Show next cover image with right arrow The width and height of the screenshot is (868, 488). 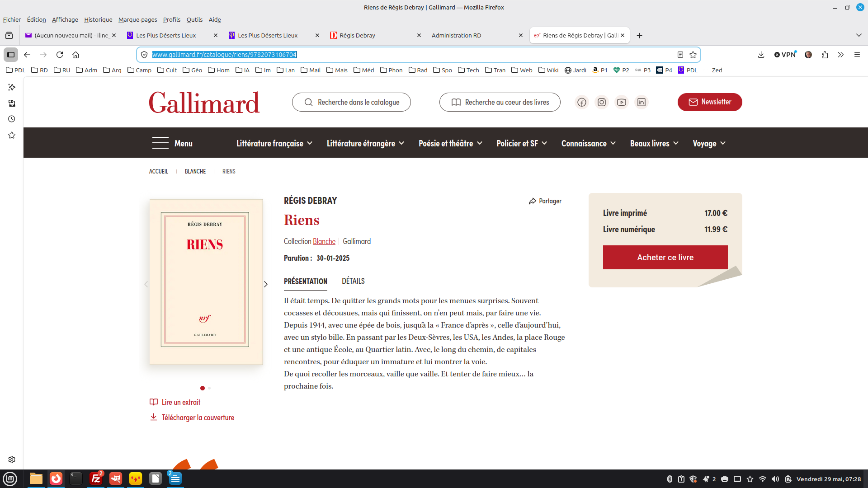[x=266, y=284]
